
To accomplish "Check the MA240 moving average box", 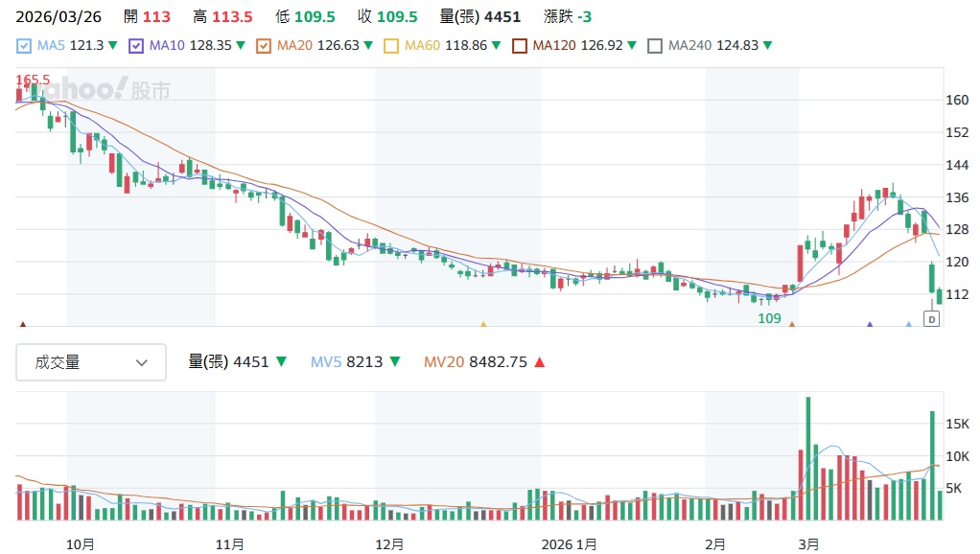I will [x=655, y=45].
